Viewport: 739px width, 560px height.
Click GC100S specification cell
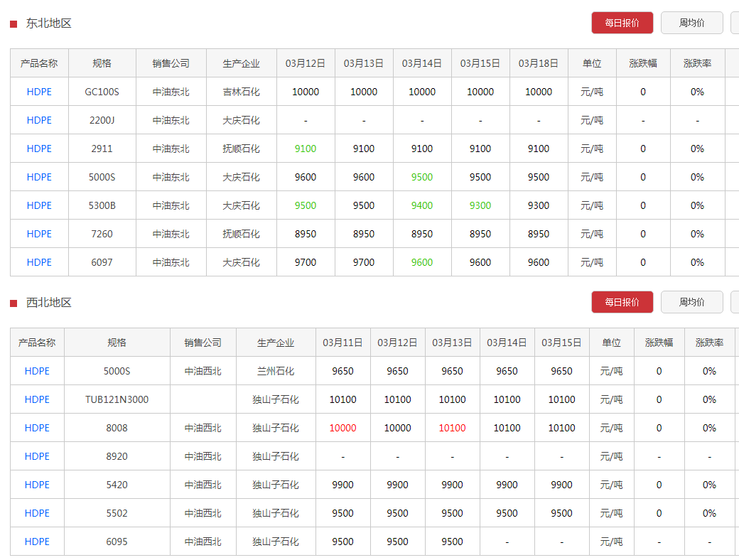pos(102,92)
